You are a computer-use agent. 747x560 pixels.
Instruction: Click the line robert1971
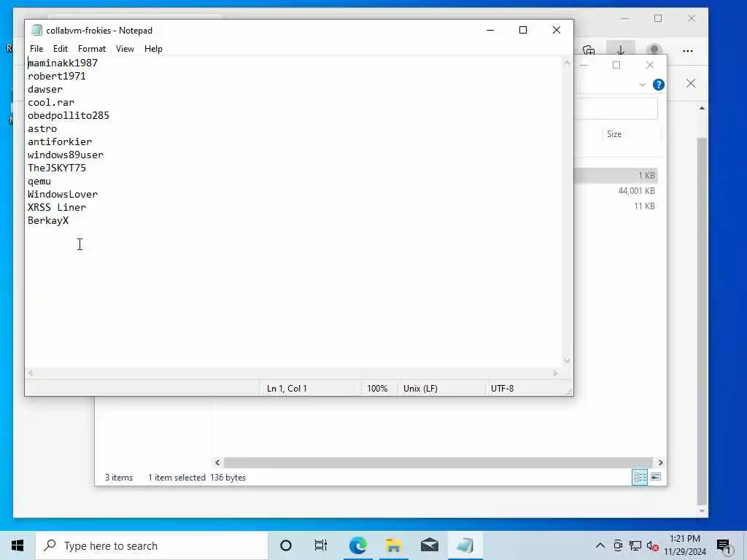[57, 76]
